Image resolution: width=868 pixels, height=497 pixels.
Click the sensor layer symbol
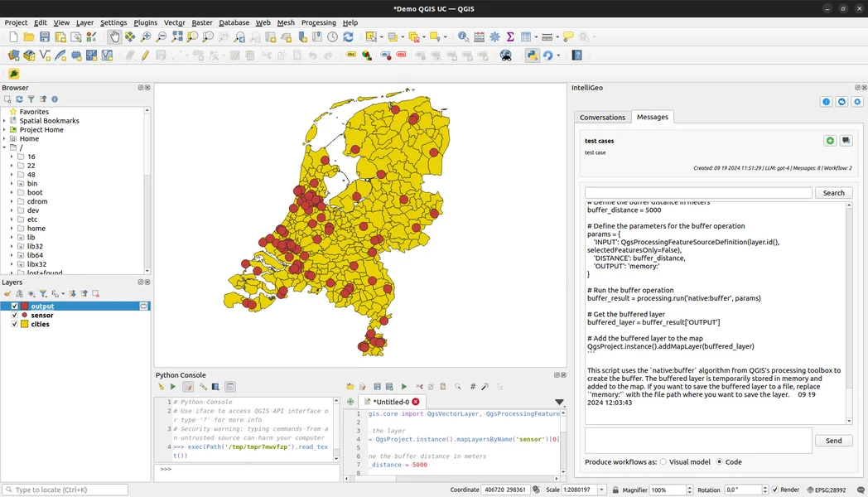click(24, 315)
